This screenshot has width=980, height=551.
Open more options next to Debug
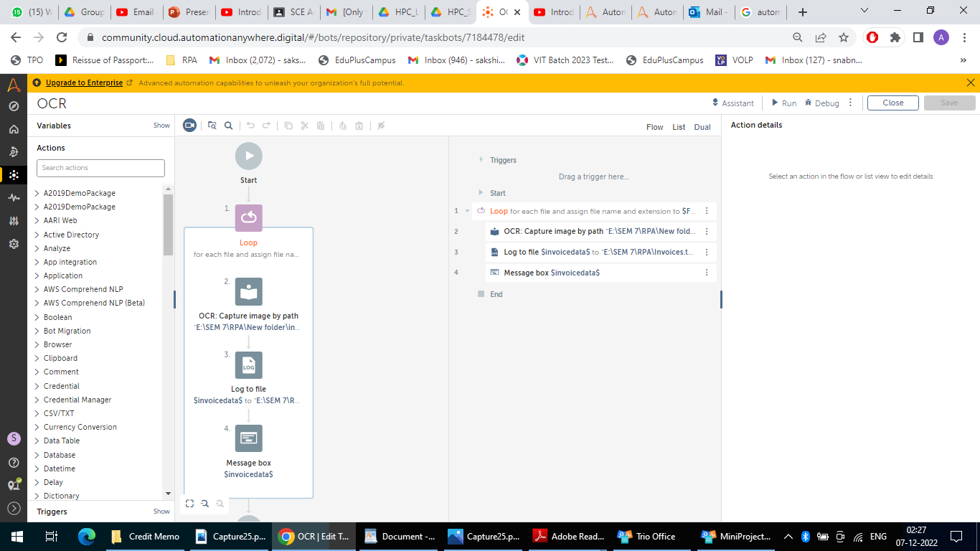(x=851, y=103)
